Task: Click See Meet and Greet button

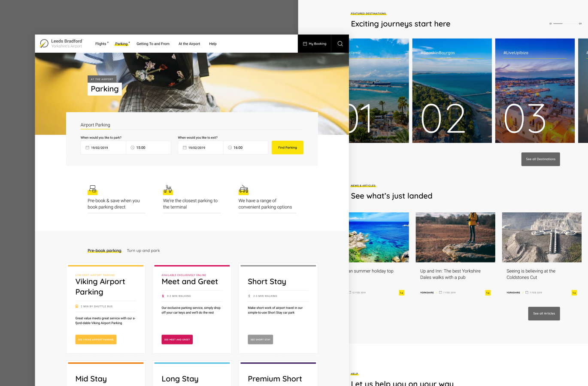Action: [177, 339]
